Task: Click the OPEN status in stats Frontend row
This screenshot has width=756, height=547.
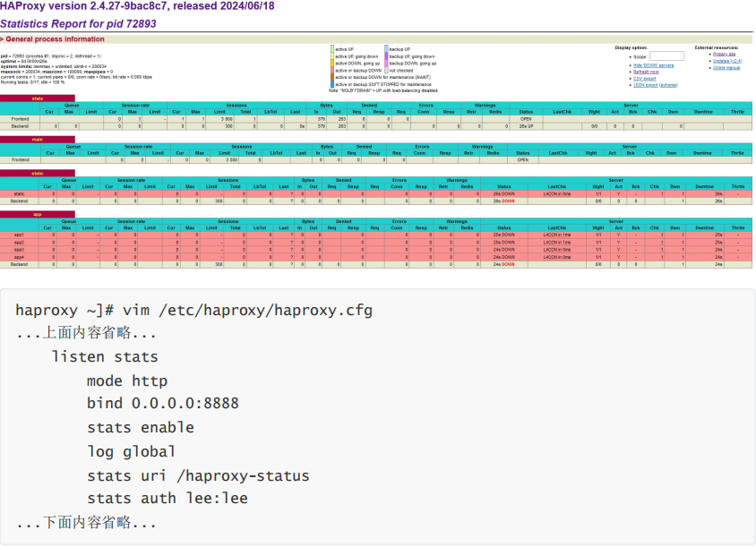Action: pyautogui.click(x=526, y=119)
